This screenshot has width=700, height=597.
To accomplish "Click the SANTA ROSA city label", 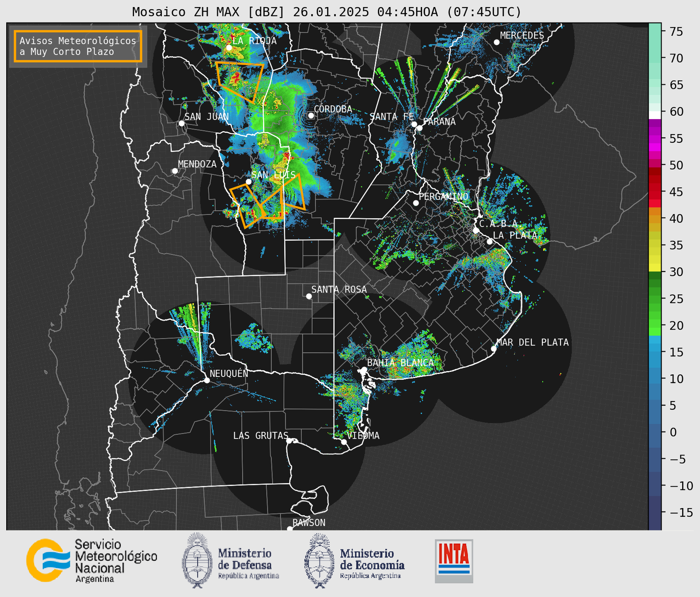I will click(339, 289).
